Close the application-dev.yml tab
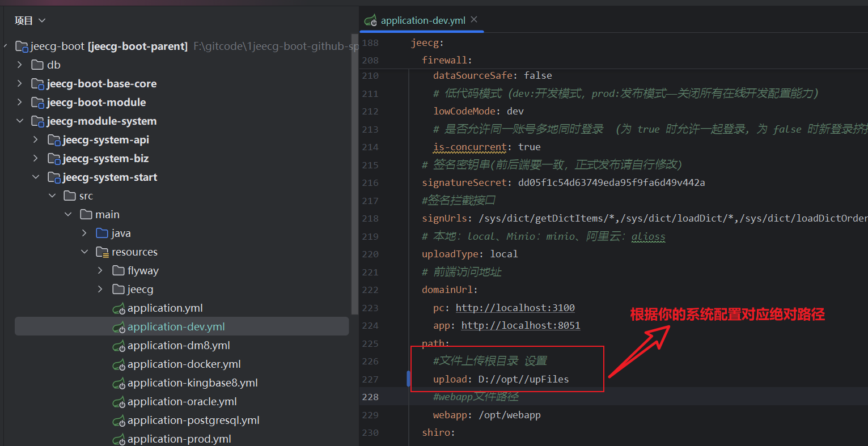 [474, 20]
